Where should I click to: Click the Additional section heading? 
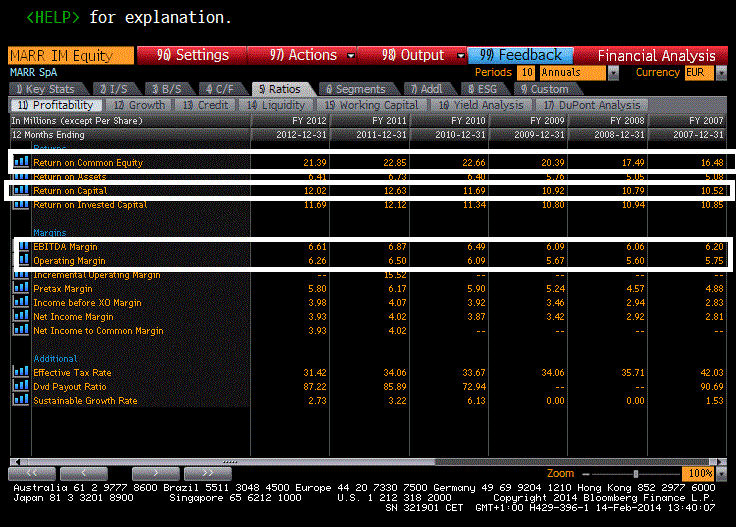[55, 359]
